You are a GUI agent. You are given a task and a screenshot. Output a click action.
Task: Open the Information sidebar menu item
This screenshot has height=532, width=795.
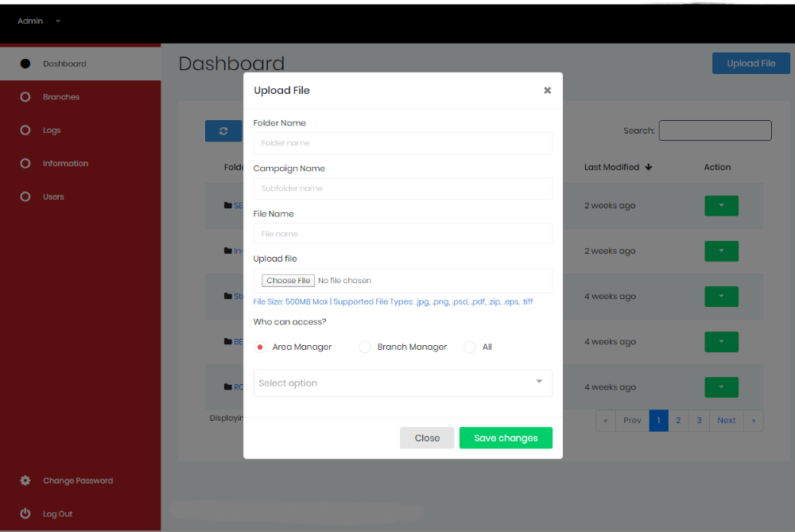[x=65, y=164]
